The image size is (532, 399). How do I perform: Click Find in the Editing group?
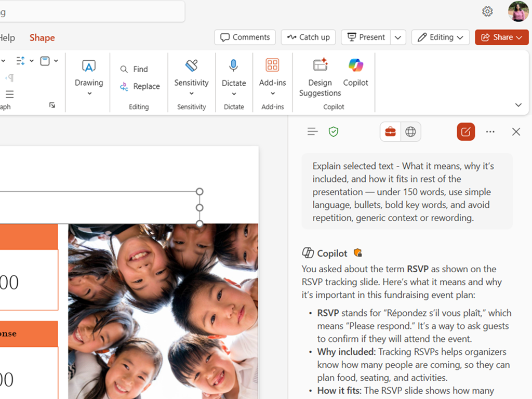coord(134,69)
